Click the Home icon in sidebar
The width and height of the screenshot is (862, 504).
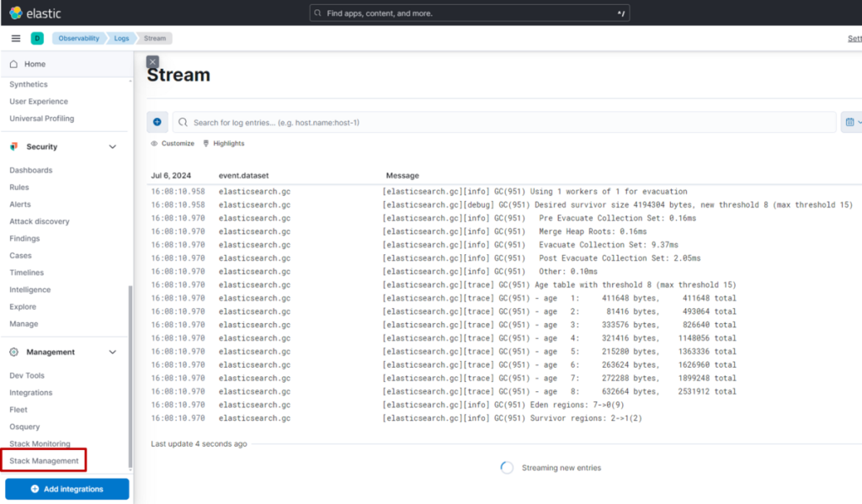coord(13,64)
